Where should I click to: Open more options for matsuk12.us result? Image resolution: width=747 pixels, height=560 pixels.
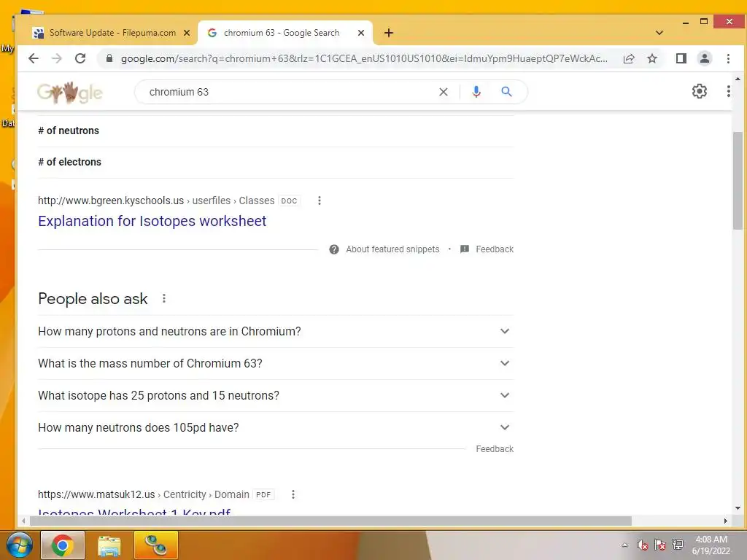(x=293, y=495)
